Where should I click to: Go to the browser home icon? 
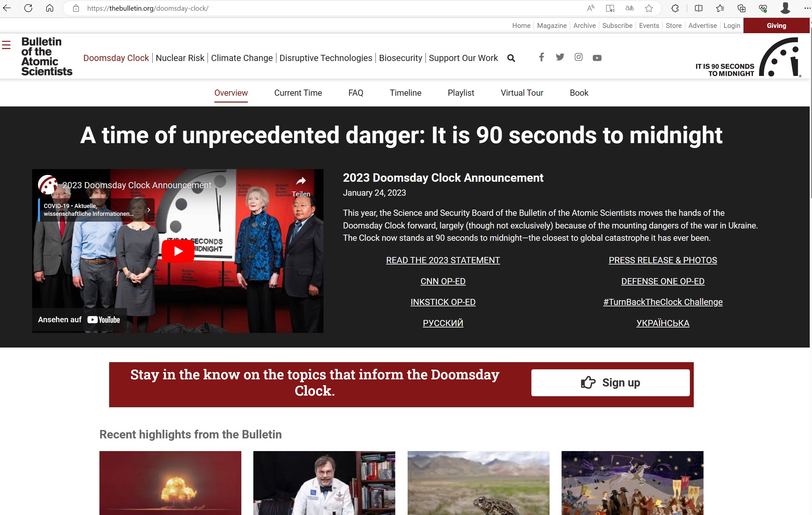50,8
